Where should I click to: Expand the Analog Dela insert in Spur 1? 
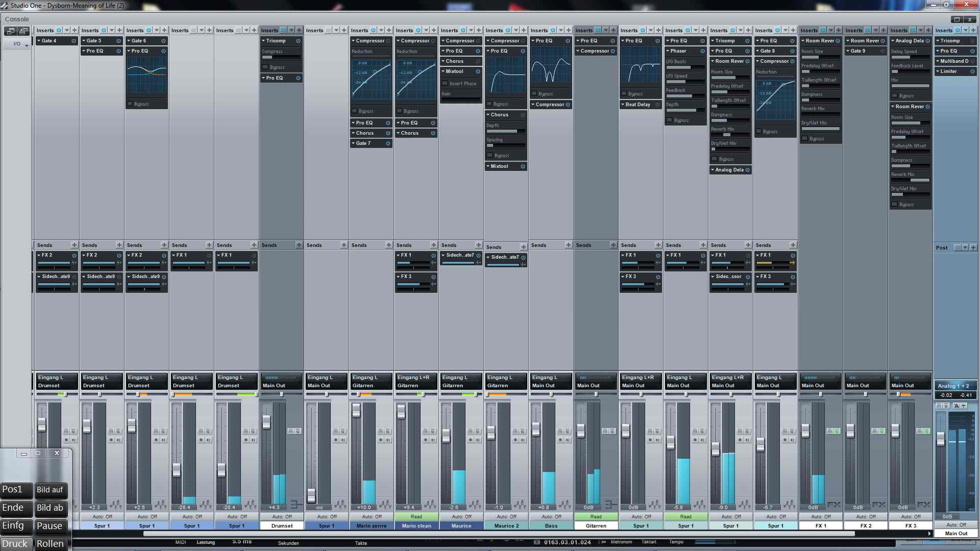[x=713, y=170]
